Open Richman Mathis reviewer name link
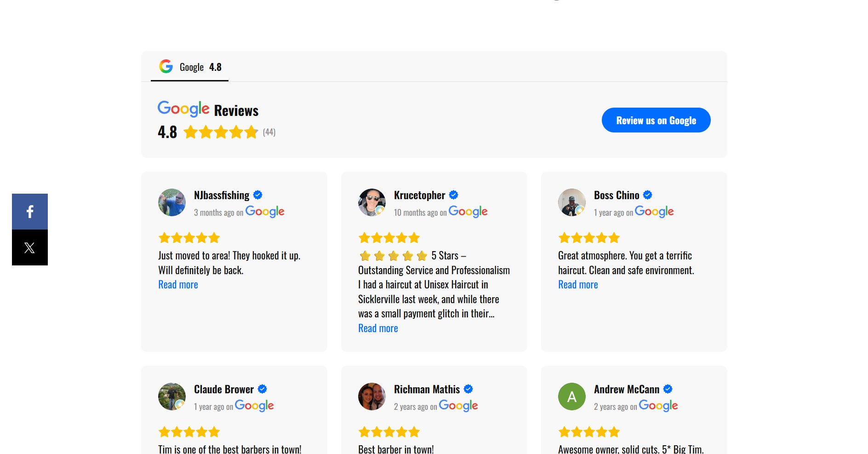Viewport: 868px width, 454px height. pos(427,389)
